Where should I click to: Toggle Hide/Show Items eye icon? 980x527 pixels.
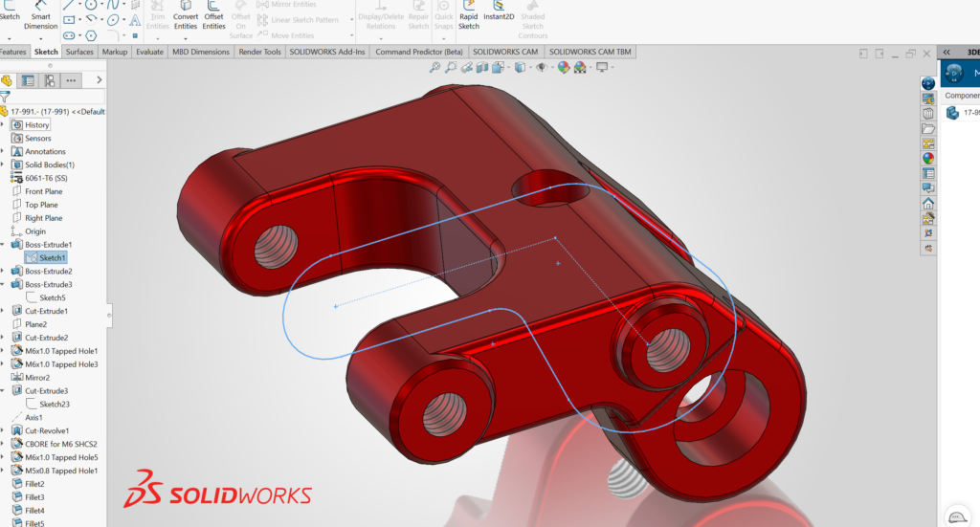click(x=542, y=67)
